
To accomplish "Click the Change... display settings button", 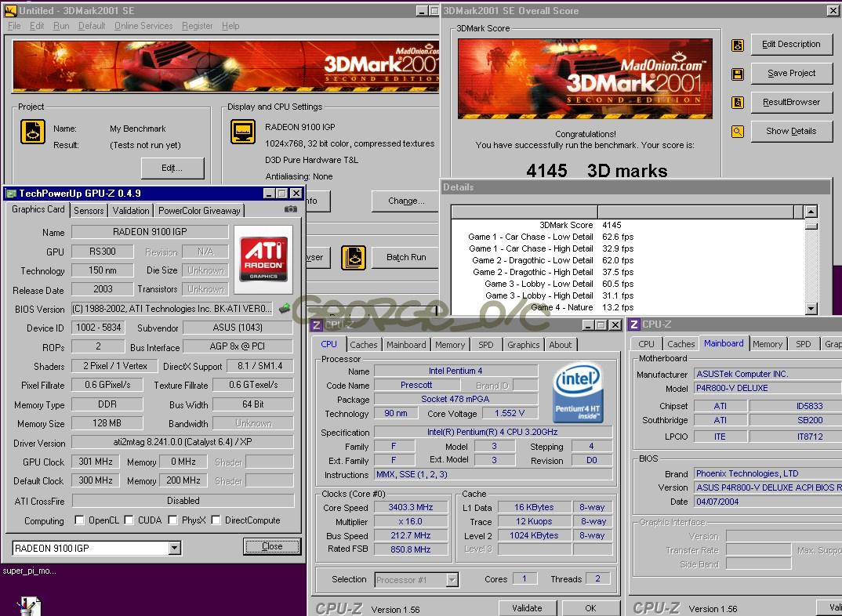I will [405, 201].
